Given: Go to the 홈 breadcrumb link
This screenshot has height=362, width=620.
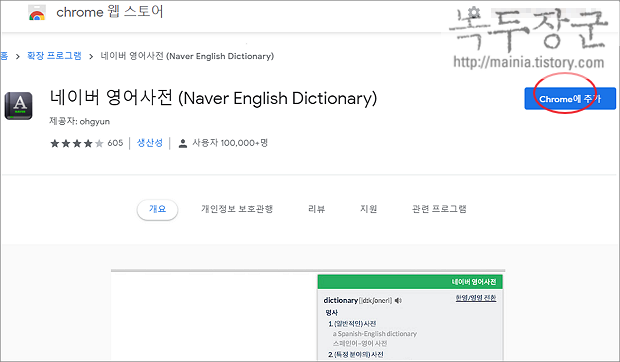Looking at the screenshot, I should [x=4, y=56].
